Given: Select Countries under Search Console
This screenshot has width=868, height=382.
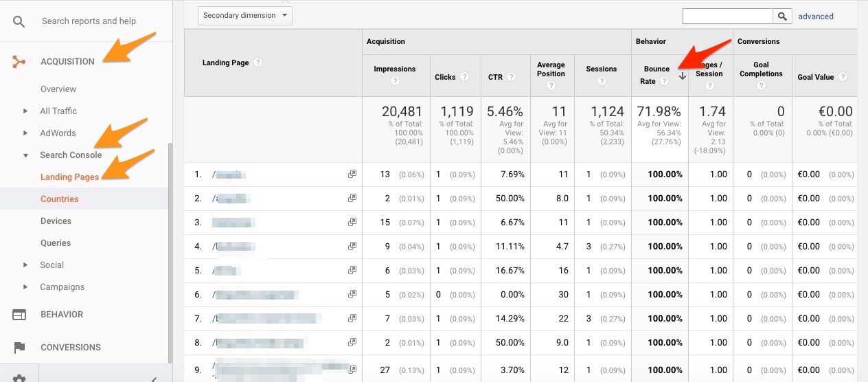Looking at the screenshot, I should [60, 199].
